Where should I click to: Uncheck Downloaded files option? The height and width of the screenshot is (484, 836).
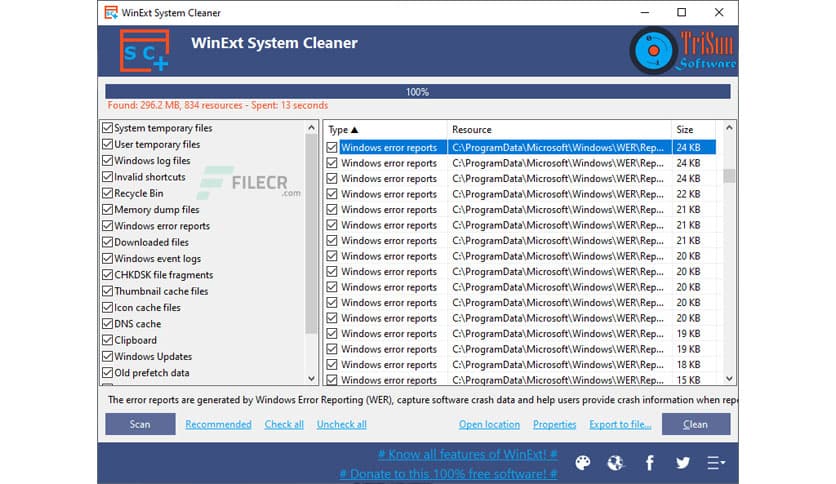point(108,242)
